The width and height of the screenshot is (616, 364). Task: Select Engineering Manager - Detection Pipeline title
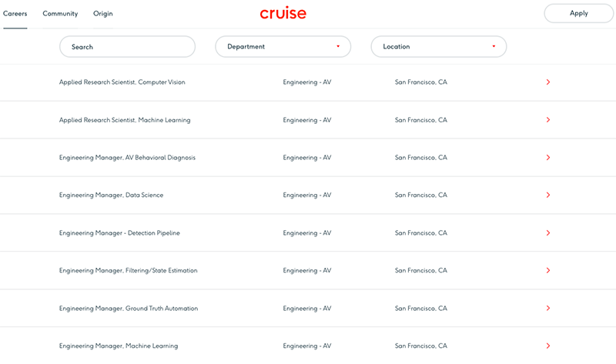(119, 233)
